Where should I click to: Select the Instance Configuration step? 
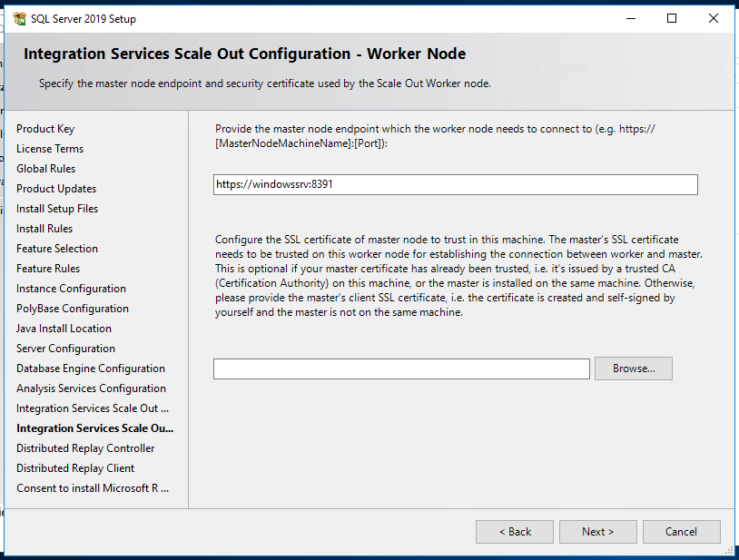71,289
